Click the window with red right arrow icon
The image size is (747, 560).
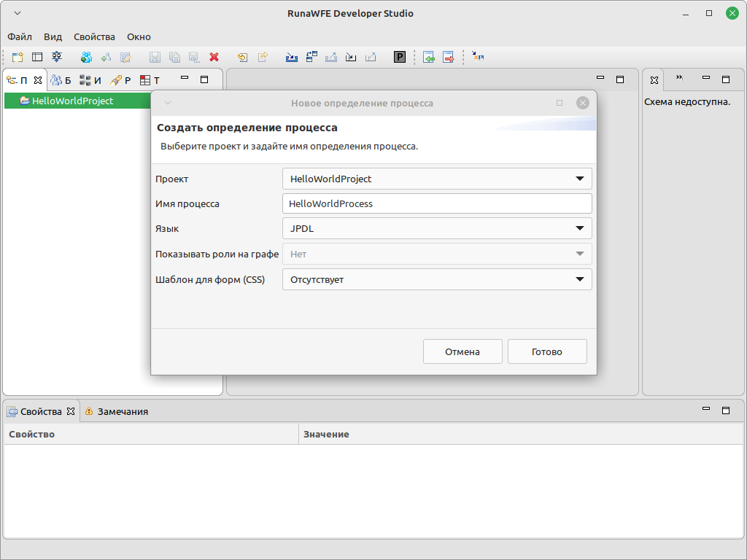point(449,57)
